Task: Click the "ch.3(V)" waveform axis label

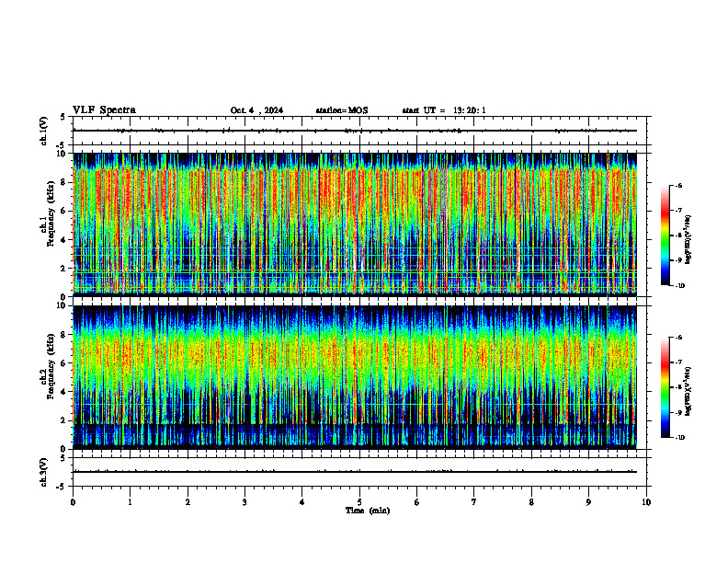Action: 44,472
